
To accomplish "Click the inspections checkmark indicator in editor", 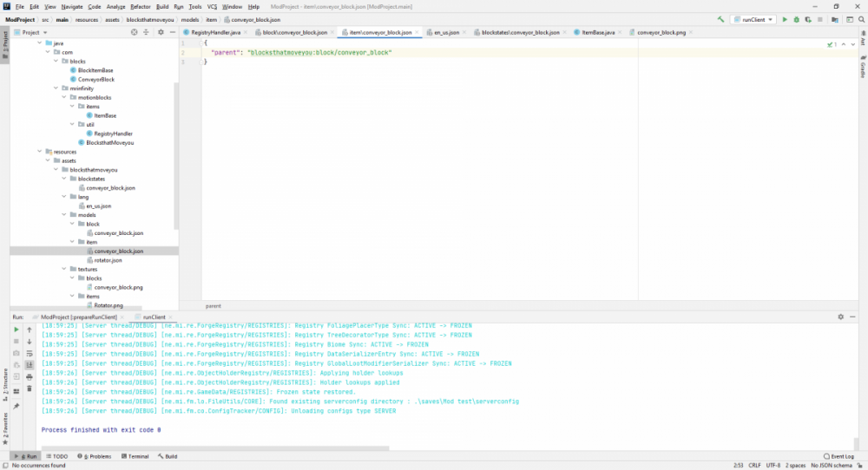I will (832, 44).
